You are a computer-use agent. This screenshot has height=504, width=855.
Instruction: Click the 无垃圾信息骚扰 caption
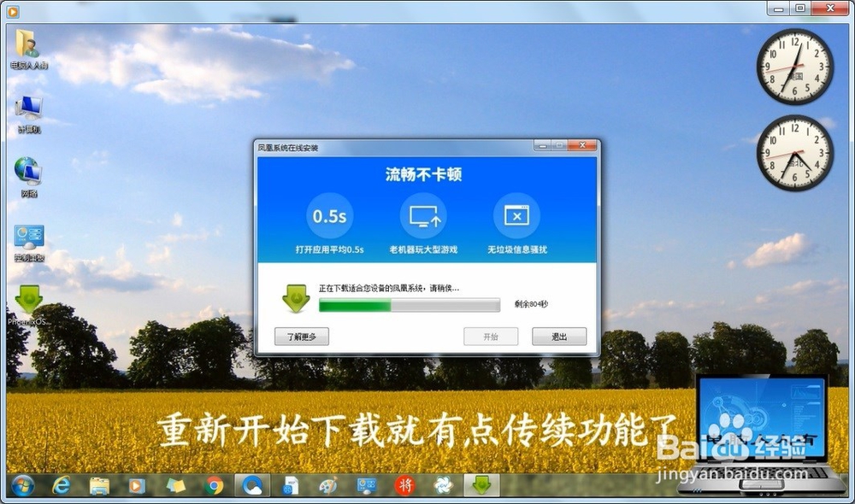(x=517, y=249)
